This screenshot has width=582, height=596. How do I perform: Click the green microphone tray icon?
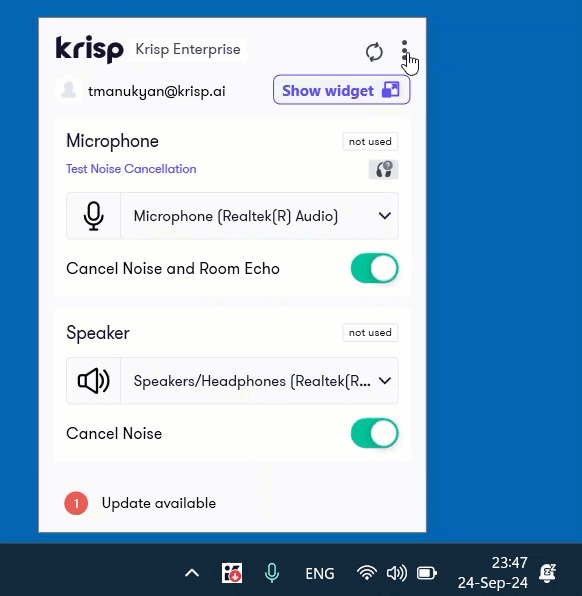point(272,573)
